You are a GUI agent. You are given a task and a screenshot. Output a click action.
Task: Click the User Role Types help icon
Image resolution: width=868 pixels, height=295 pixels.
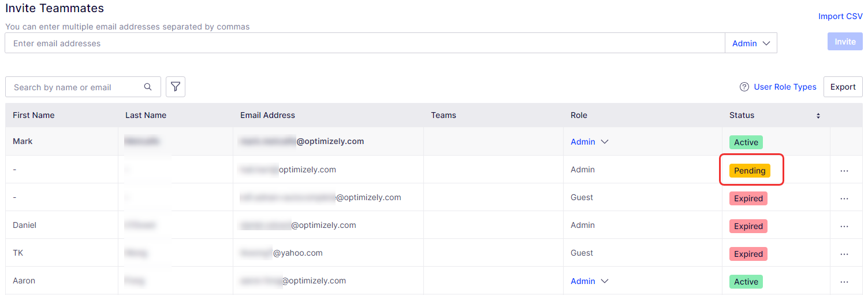click(x=744, y=87)
